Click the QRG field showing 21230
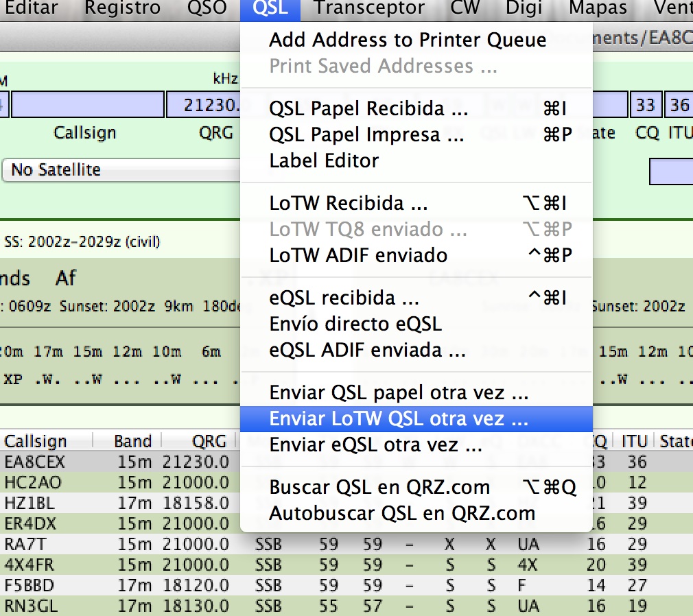This screenshot has width=693, height=616. click(x=204, y=105)
